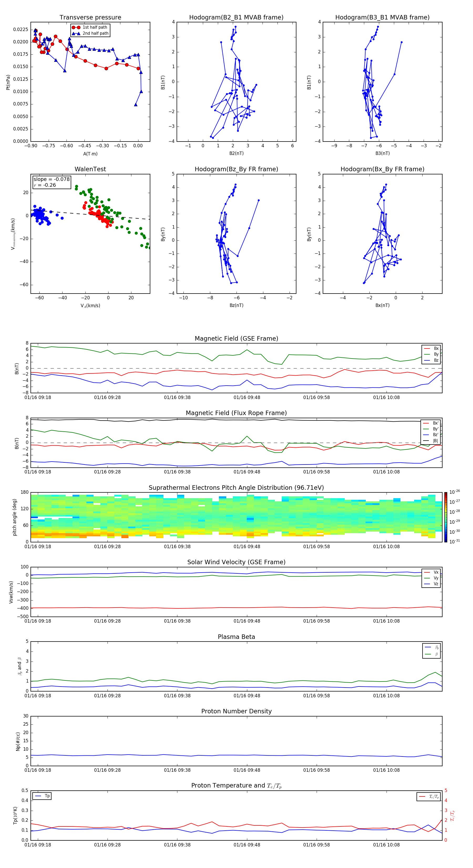Click the 'Tp' legend entry
This screenshot has width=473, height=868.
42,796
